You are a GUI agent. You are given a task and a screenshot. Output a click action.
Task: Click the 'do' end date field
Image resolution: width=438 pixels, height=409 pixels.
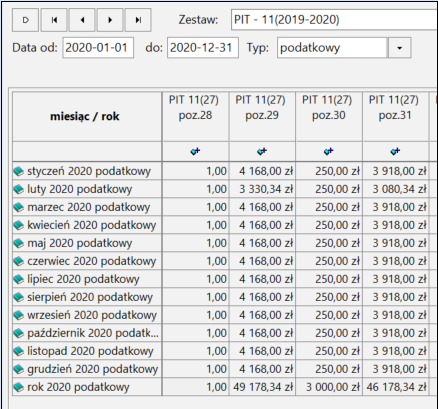tap(203, 48)
